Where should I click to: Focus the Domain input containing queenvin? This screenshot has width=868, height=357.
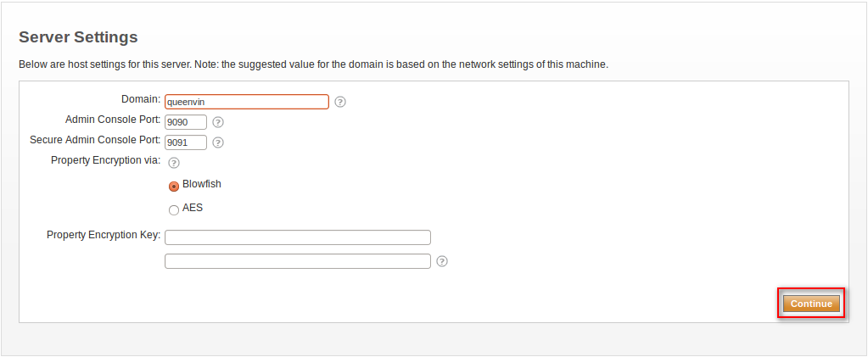pos(246,102)
